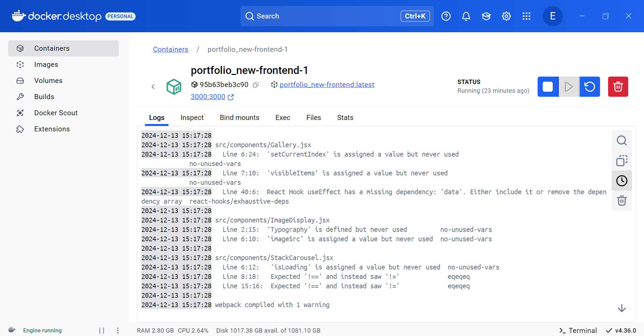Open the portfolio_new-frontend:latest image link
The height and width of the screenshot is (336, 644).
click(327, 85)
